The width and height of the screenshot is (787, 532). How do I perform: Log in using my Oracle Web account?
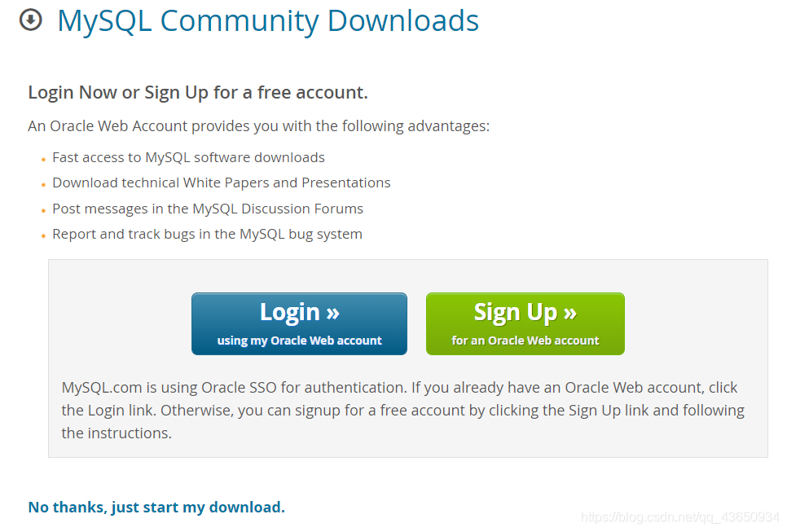tap(299, 323)
